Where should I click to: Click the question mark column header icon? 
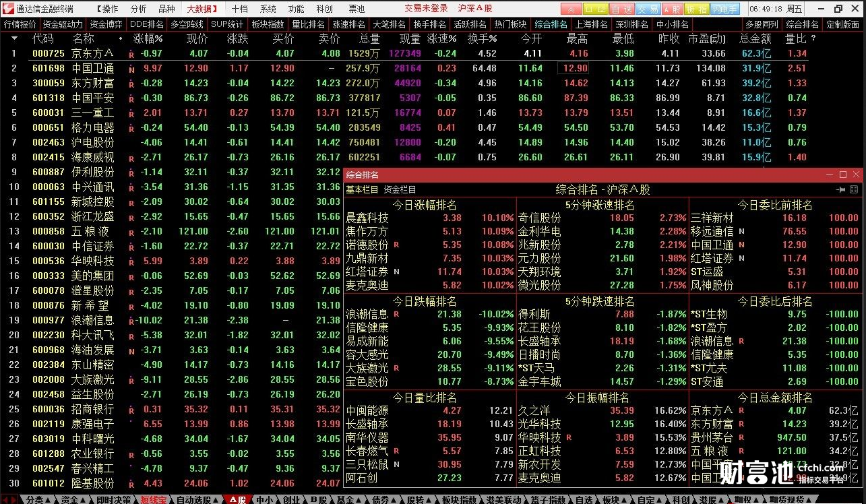pyautogui.click(x=813, y=38)
